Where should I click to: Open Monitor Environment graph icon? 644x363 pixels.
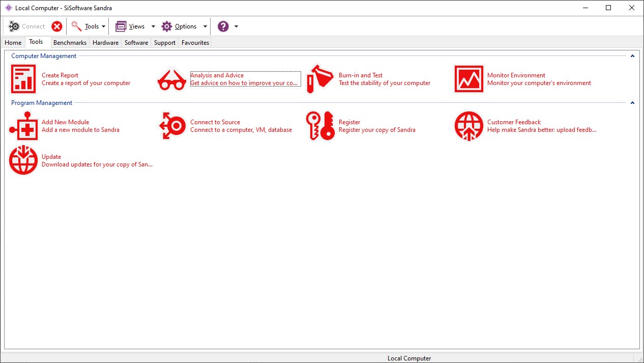469,79
